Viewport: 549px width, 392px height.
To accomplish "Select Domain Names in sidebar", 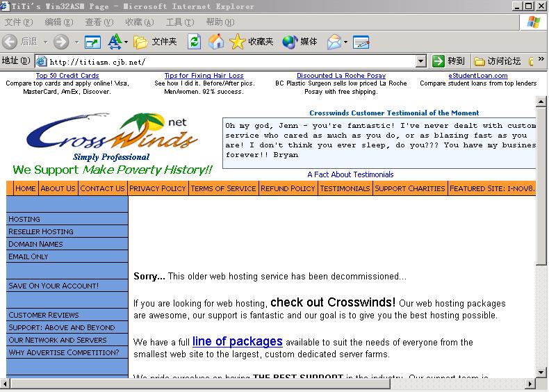I will 67,244.
